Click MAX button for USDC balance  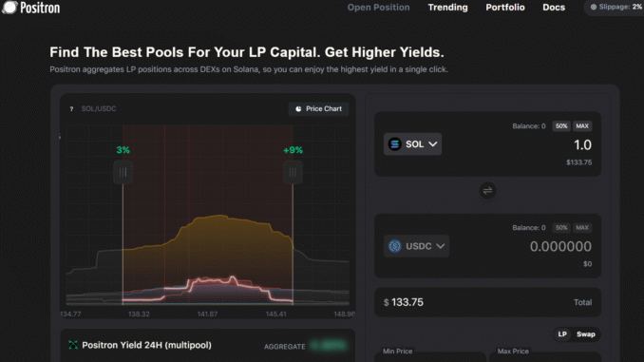point(582,228)
